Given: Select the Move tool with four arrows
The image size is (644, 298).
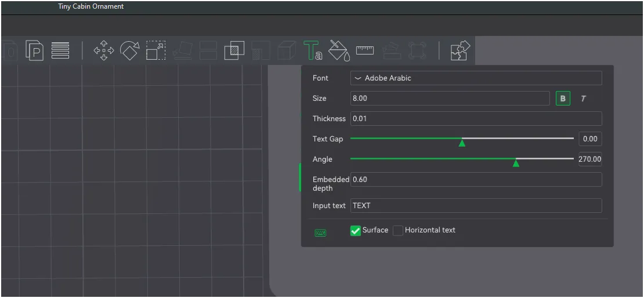Looking at the screenshot, I should (104, 50).
